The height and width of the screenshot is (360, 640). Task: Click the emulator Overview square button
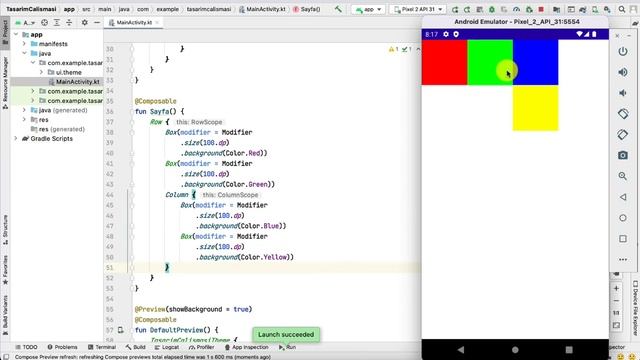tap(623, 238)
